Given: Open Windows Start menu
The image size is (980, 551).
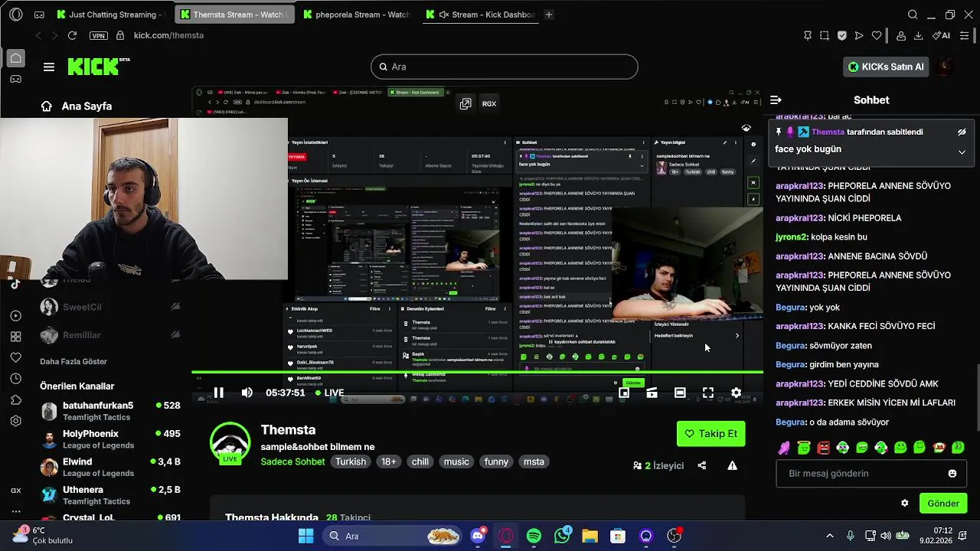Looking at the screenshot, I should point(305,536).
